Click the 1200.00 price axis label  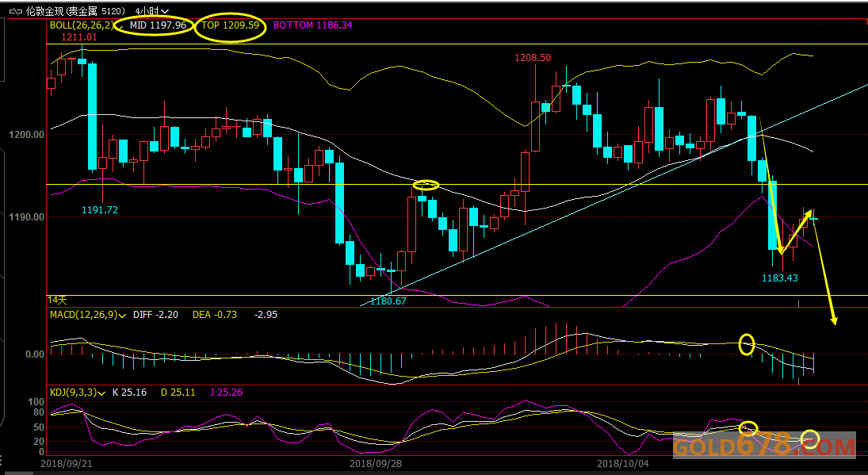pyautogui.click(x=27, y=135)
